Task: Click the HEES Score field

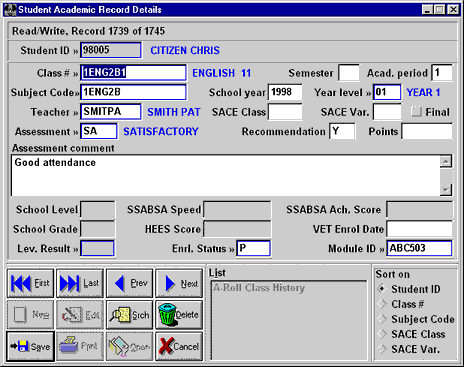Action: [x=237, y=229]
